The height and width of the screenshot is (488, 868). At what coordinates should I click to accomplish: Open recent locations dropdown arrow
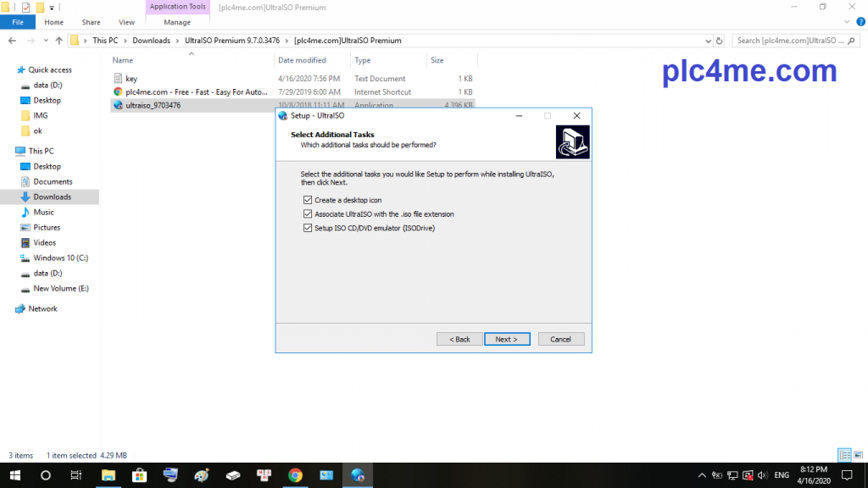pyautogui.click(x=46, y=41)
